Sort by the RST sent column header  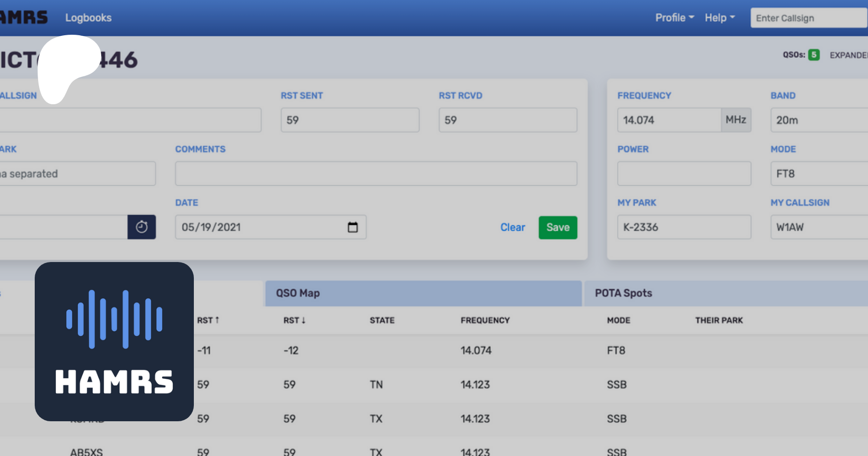tap(208, 320)
